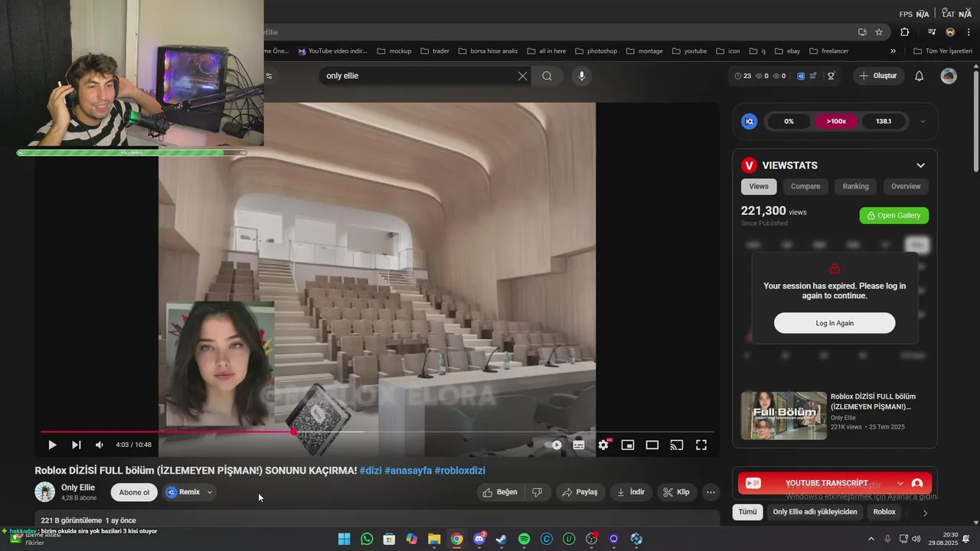Viewport: 980px width, 551px height.
Task: Open Spotify from the taskbar
Action: tap(524, 539)
